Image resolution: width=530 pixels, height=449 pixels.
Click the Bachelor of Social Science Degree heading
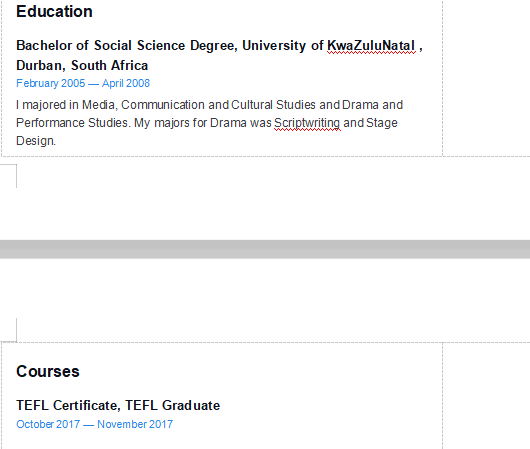127,46
